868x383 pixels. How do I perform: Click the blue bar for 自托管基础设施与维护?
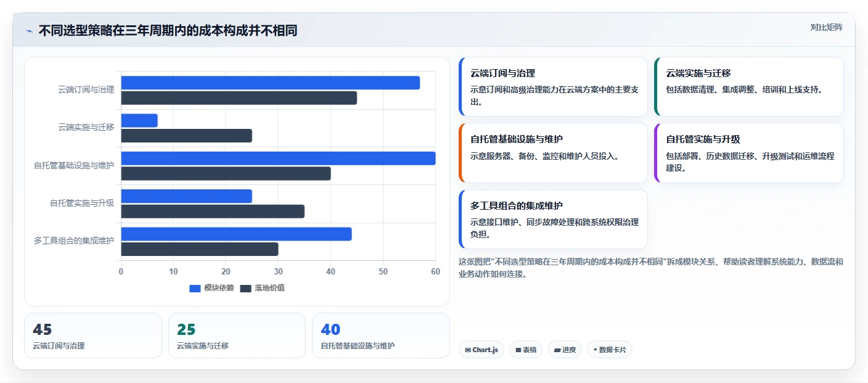coord(278,159)
